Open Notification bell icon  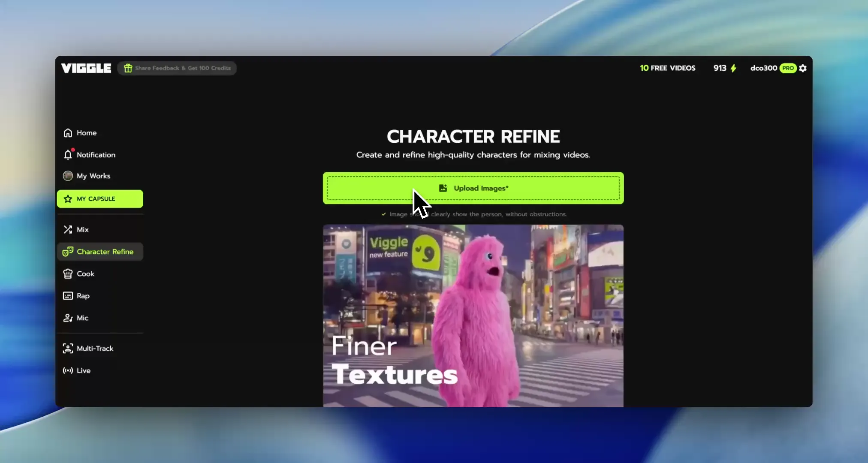coord(68,154)
